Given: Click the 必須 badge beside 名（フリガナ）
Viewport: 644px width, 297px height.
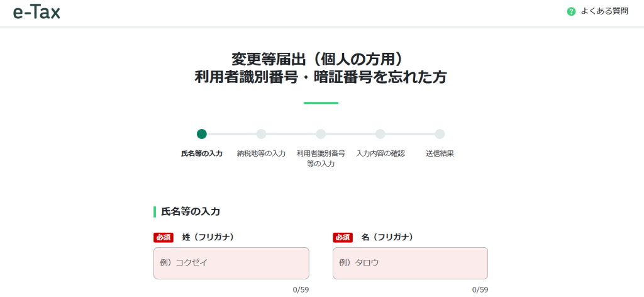Looking at the screenshot, I should coord(343,237).
